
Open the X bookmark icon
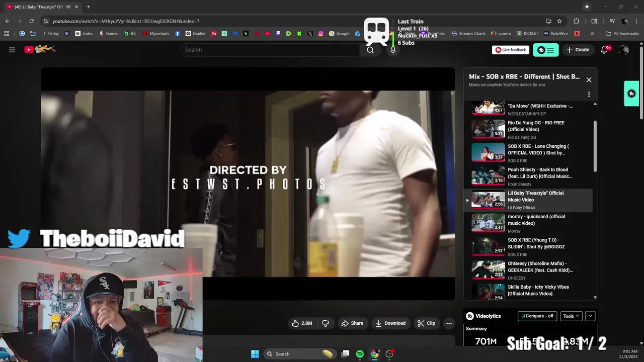[310, 34]
